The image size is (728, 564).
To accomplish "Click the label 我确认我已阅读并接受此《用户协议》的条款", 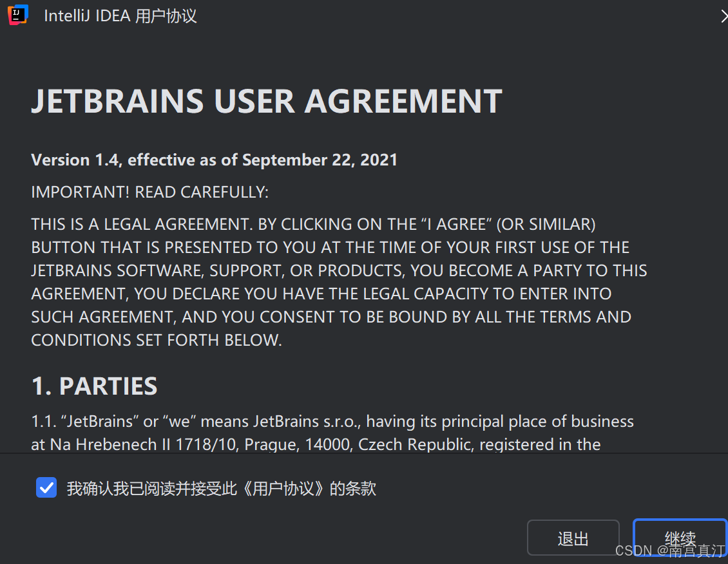I will (x=221, y=489).
